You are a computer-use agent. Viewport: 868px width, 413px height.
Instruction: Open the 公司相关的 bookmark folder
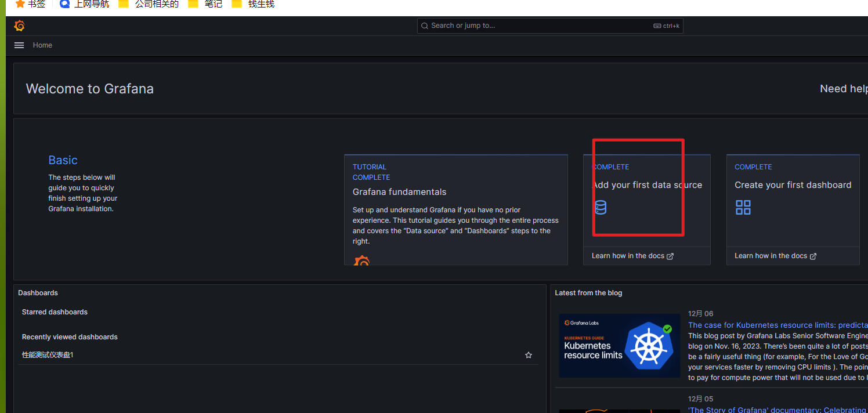pos(149,4)
